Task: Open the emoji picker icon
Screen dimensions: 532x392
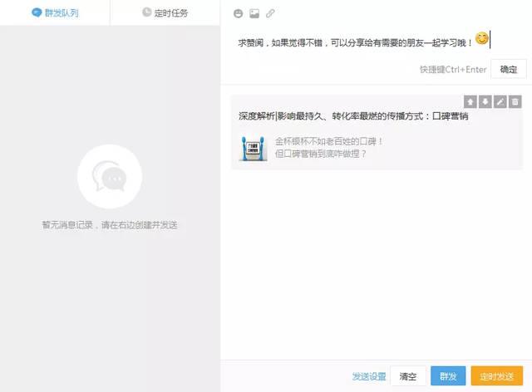Action: pyautogui.click(x=239, y=13)
